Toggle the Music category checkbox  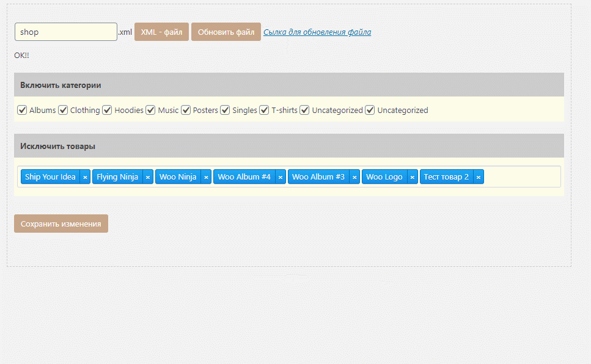(x=150, y=110)
